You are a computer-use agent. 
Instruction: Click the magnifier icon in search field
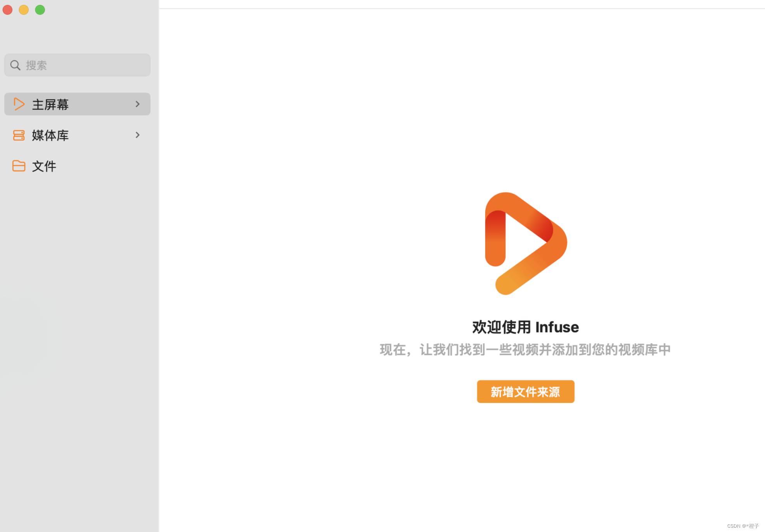pyautogui.click(x=16, y=65)
